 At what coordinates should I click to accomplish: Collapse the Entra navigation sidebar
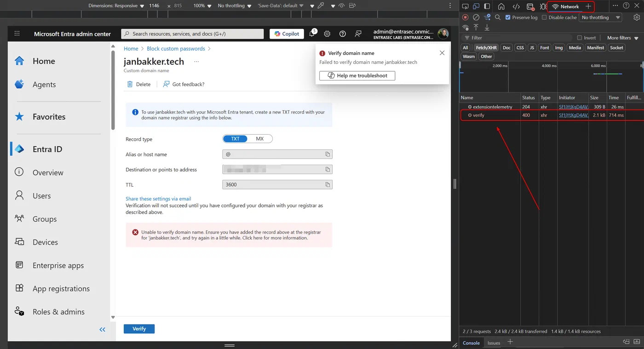(102, 329)
